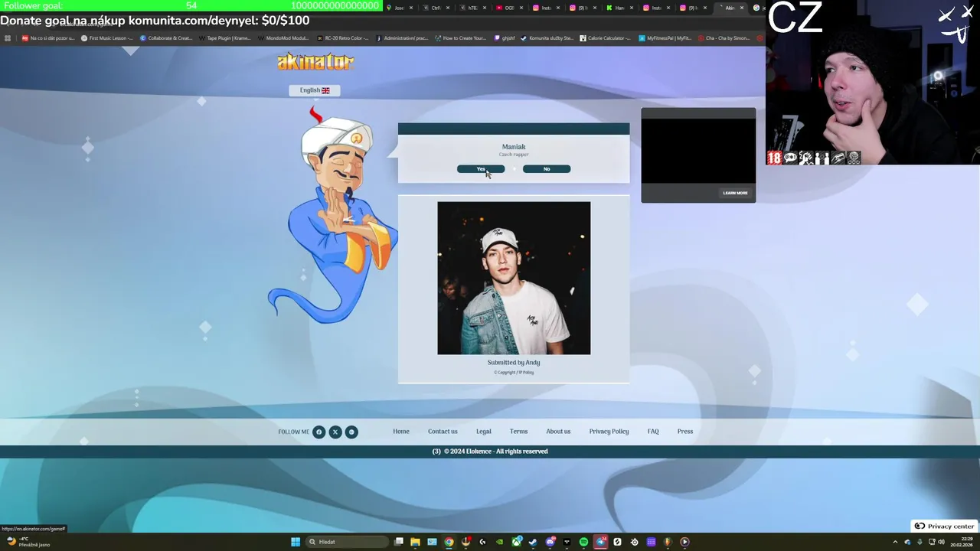Viewport: 980px width, 551px height.
Task: Open the third Follow Me social icon
Action: (351, 432)
